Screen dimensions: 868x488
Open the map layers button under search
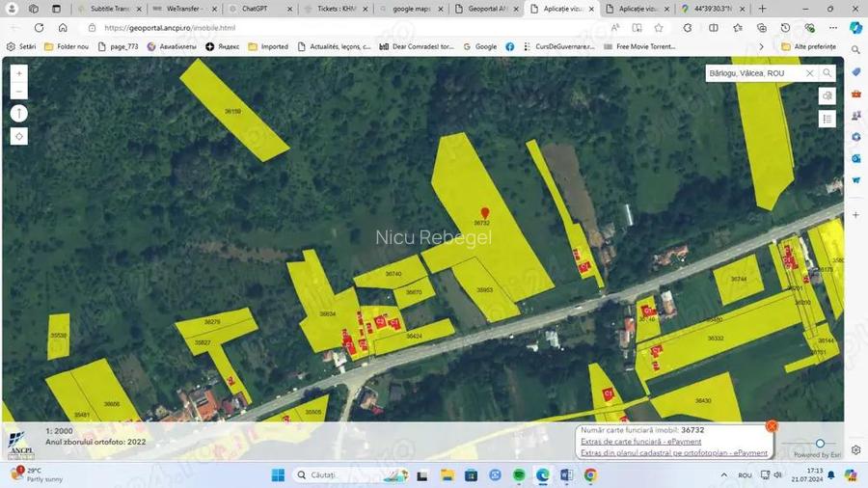[827, 96]
